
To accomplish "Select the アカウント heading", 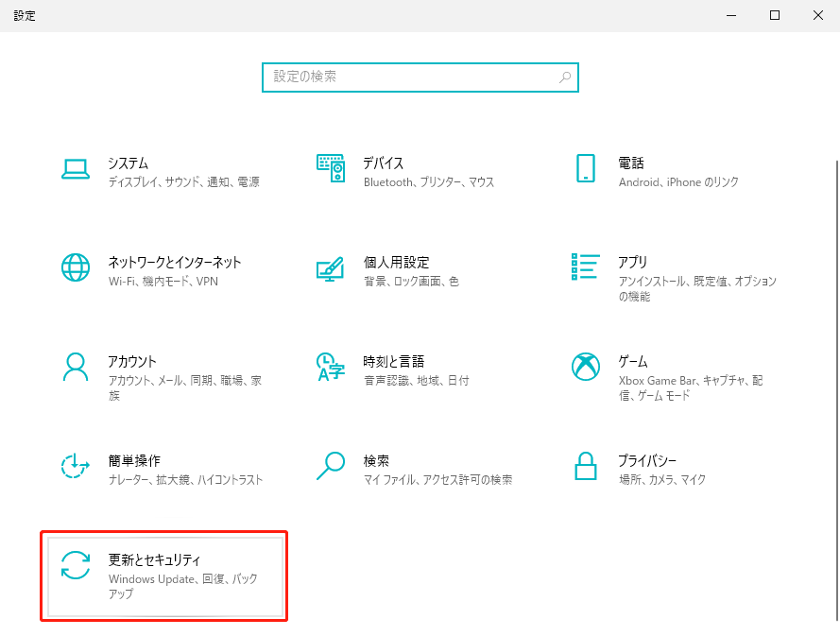I will tap(131, 361).
